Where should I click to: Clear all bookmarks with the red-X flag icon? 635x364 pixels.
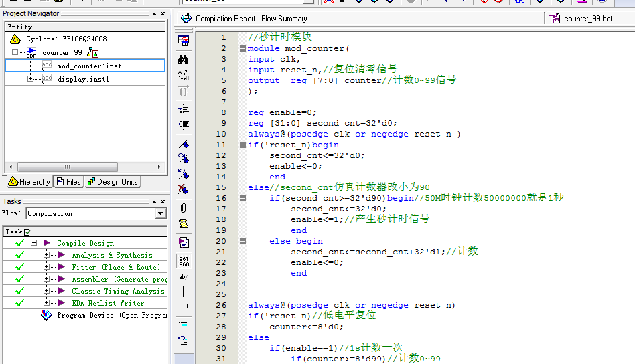tap(183, 190)
